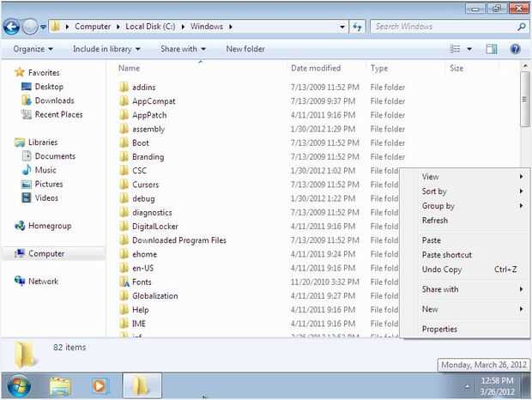Open address bar previous locations dropdown

(x=342, y=27)
